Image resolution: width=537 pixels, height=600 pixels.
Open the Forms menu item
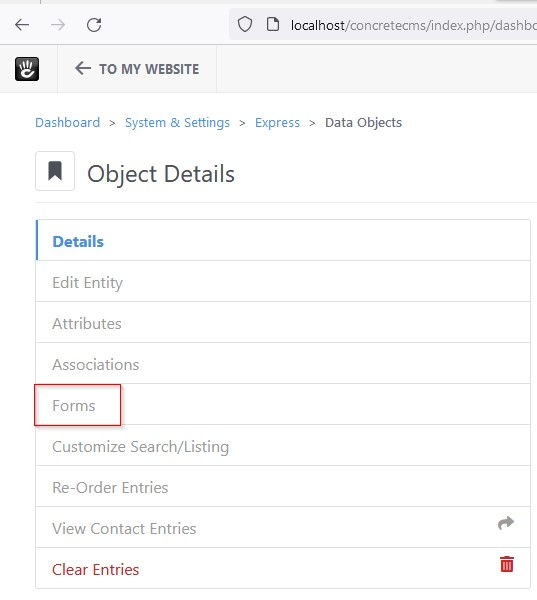pos(283,405)
